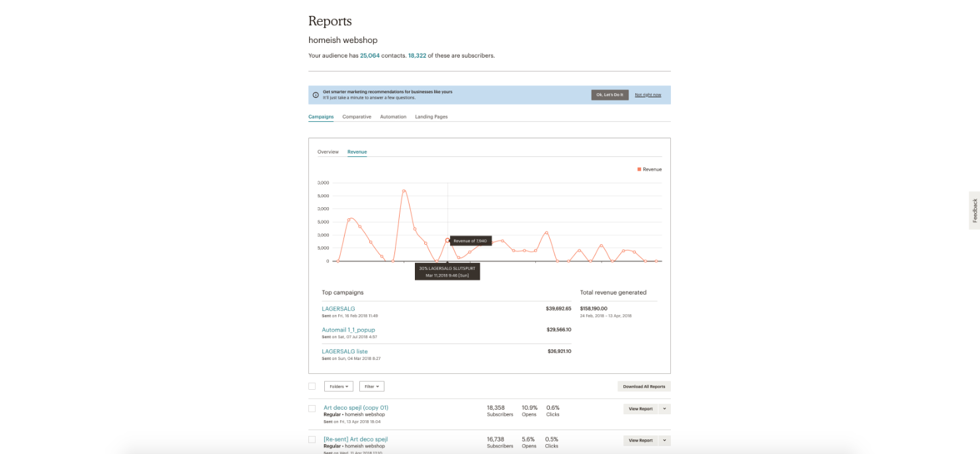
Task: Switch chart to Overview tab
Action: pyautogui.click(x=328, y=152)
